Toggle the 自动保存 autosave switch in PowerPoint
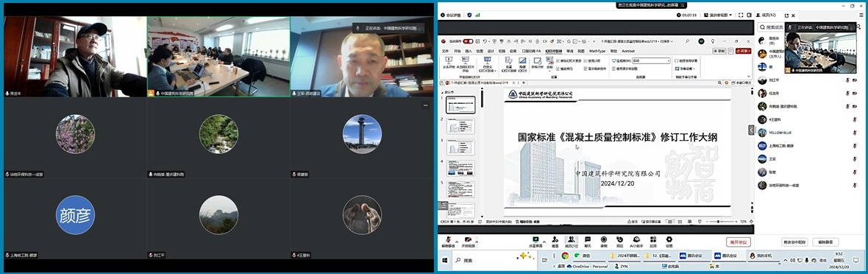Viewport: 868px width, 274px height. click(x=469, y=41)
